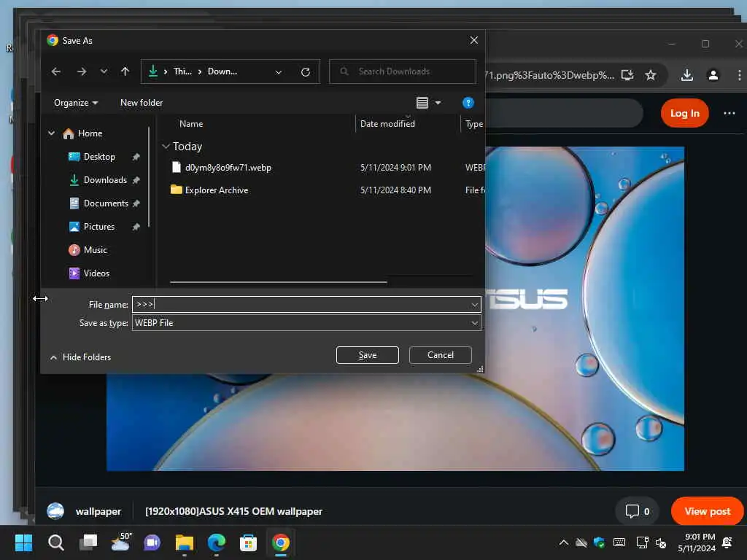Click the Log In button
The image size is (747, 560).
pos(684,113)
